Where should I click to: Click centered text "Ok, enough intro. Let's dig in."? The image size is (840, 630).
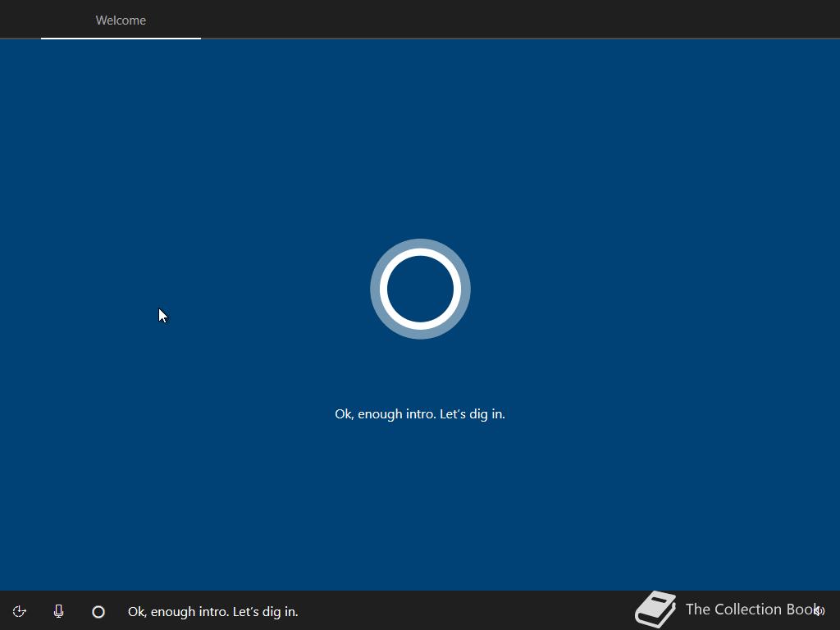coord(420,414)
